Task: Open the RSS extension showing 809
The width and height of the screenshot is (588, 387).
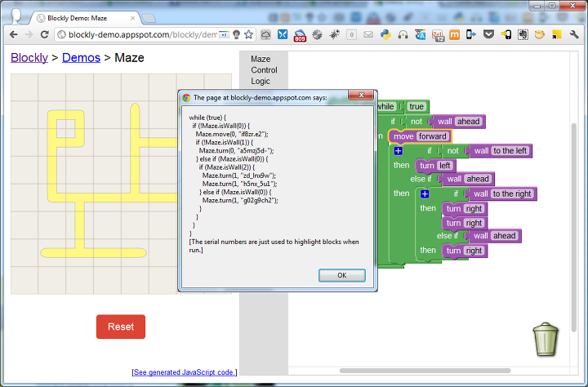Action: coord(300,36)
